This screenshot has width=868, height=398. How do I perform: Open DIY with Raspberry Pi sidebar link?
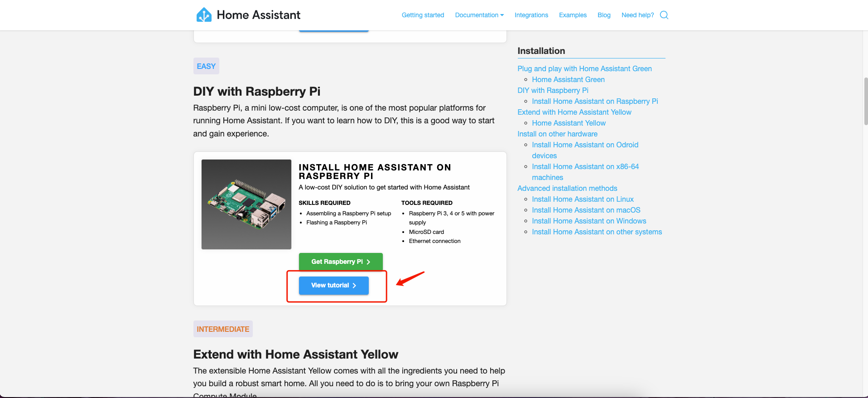tap(553, 90)
